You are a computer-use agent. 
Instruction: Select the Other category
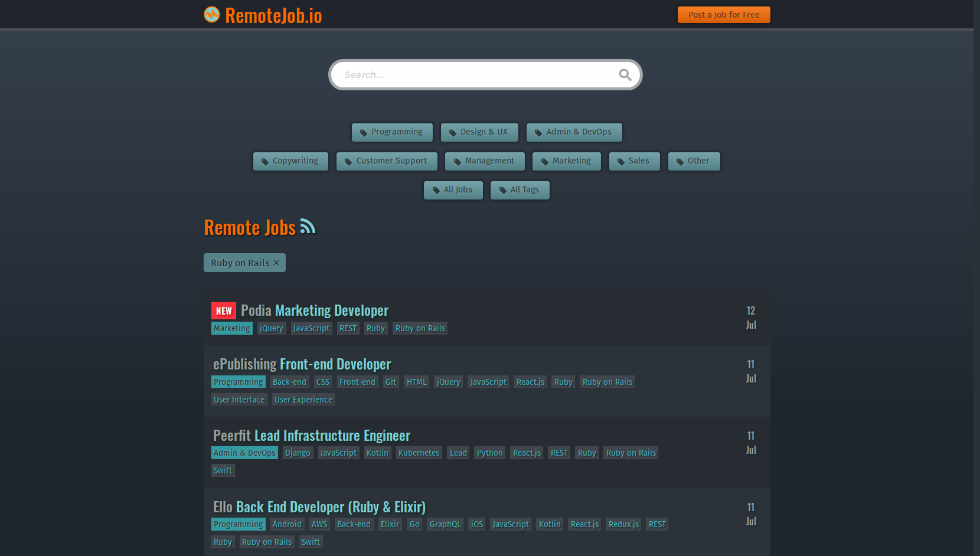(694, 161)
